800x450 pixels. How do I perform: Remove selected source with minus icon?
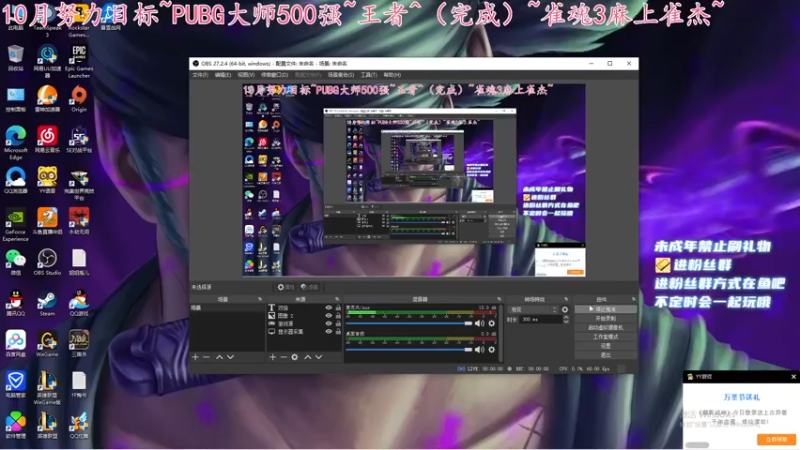(x=283, y=357)
